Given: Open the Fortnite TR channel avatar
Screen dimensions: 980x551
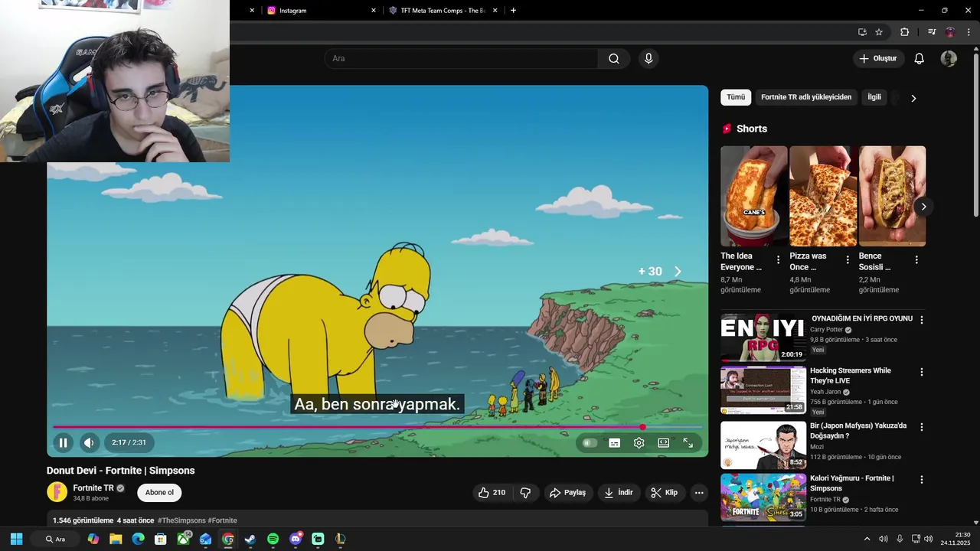Looking at the screenshot, I should coord(57,492).
